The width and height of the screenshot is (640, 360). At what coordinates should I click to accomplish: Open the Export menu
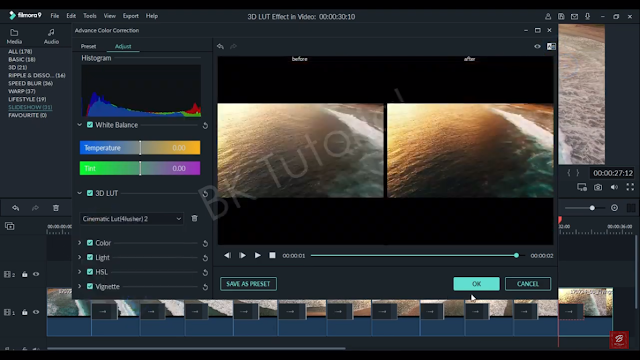pyautogui.click(x=131, y=16)
